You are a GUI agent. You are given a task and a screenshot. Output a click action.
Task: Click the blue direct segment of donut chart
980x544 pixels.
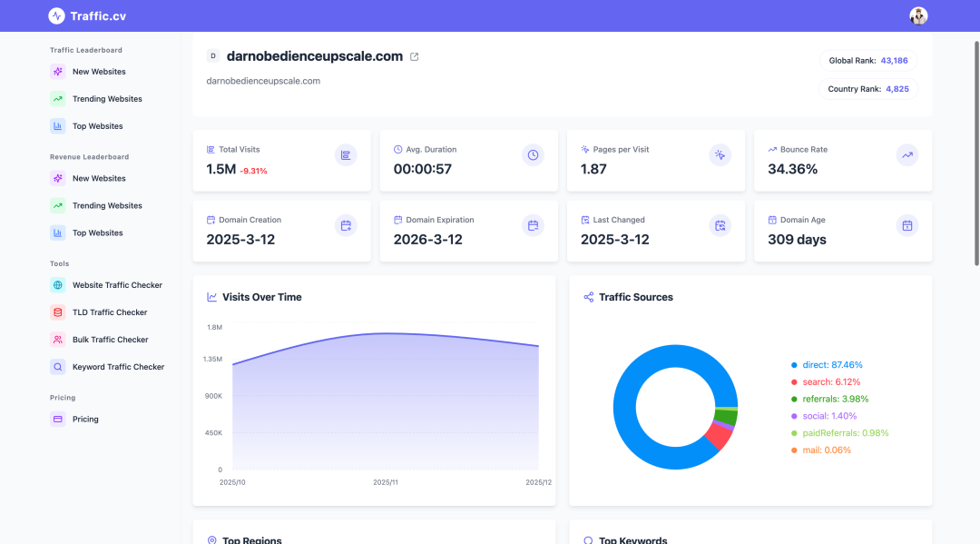click(625, 407)
